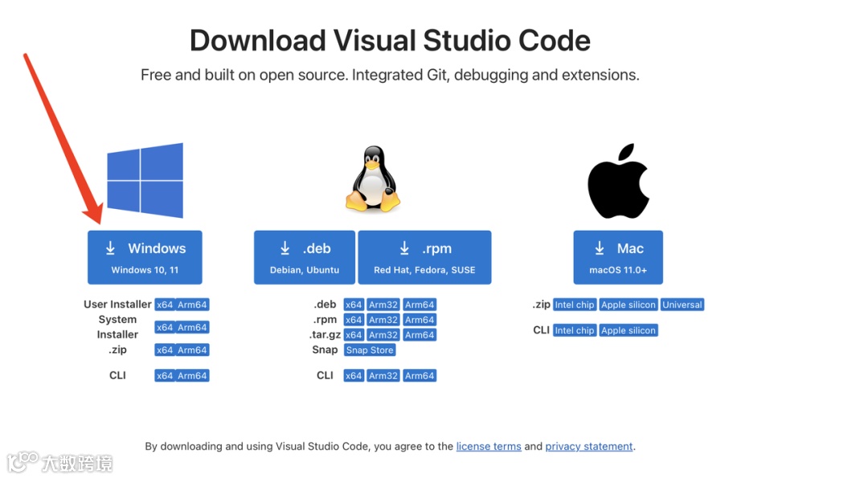Pick Linux .rpm x64 package
This screenshot has height=479, width=868.
point(354,320)
